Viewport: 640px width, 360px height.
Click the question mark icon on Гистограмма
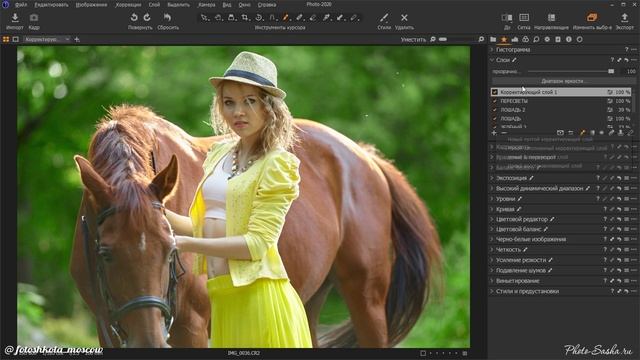(627, 50)
